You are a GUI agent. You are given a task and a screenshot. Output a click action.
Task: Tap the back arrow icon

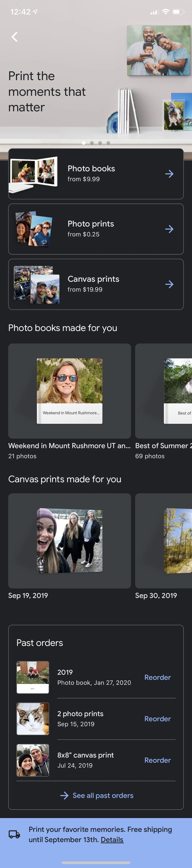pos(15,37)
